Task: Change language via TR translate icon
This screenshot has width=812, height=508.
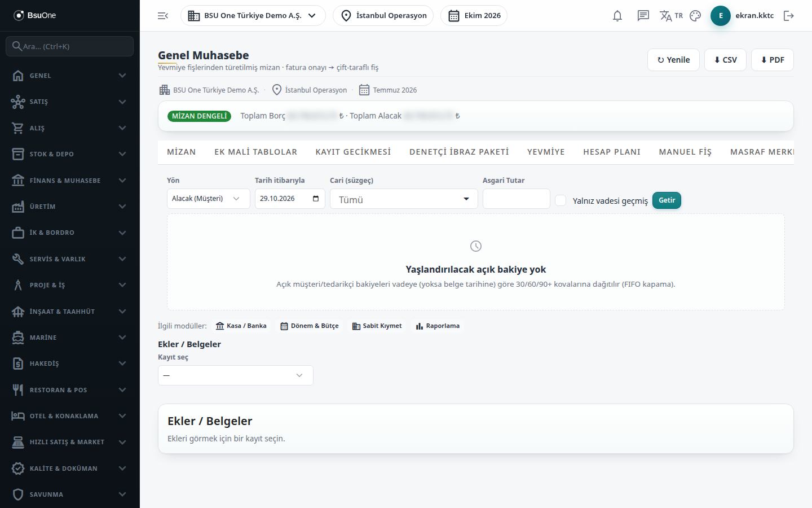Action: click(x=671, y=16)
